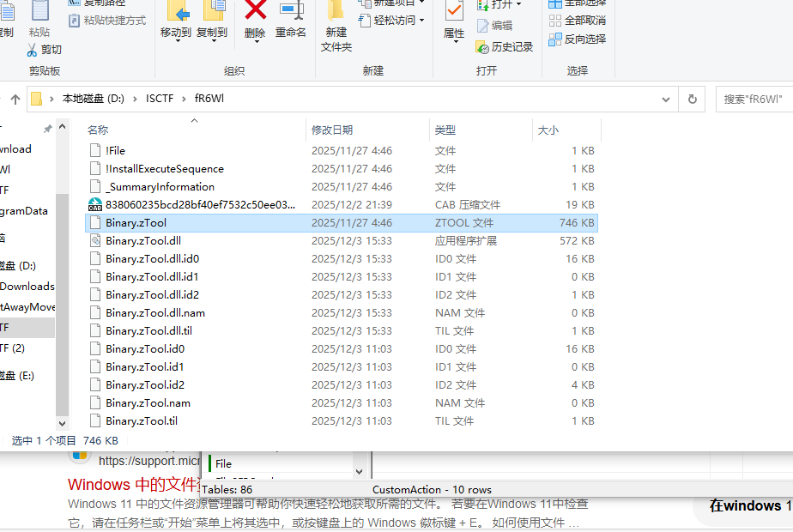The height and width of the screenshot is (532, 793).
Task: Click the Rename icon in ribbon
Action: click(x=291, y=12)
